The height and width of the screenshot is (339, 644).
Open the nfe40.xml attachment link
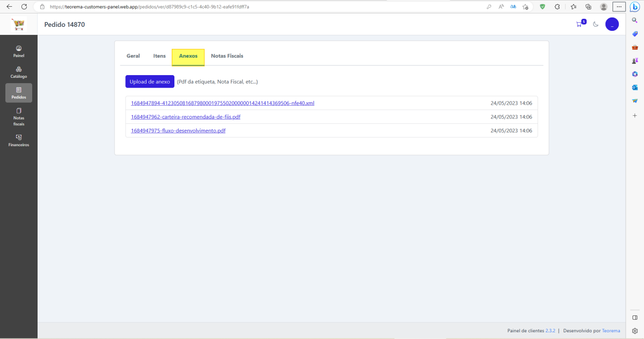(x=223, y=103)
